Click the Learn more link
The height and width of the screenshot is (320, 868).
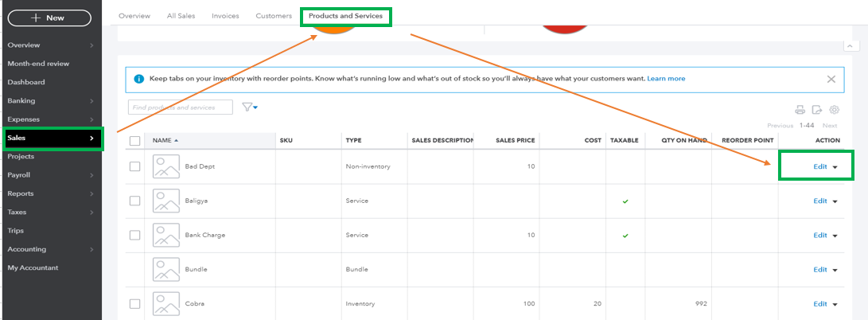666,79
